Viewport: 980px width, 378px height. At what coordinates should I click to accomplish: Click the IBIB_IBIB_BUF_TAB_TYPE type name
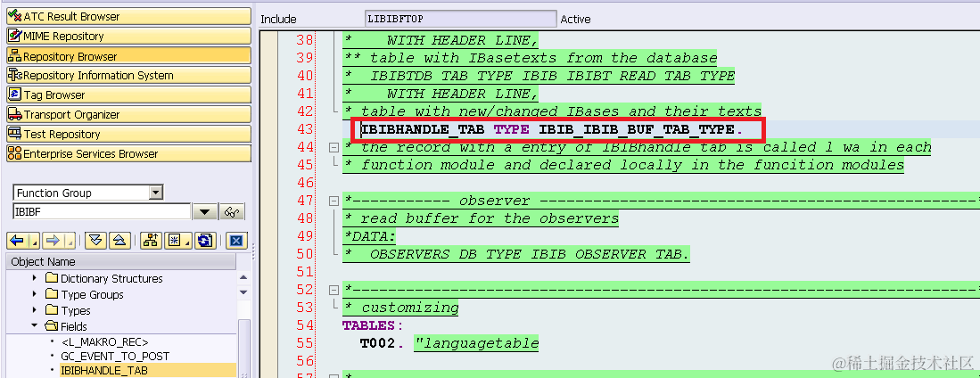click(637, 129)
